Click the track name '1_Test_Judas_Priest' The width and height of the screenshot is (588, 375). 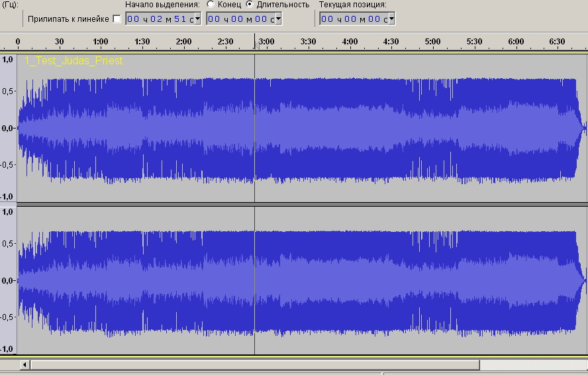[x=73, y=61]
